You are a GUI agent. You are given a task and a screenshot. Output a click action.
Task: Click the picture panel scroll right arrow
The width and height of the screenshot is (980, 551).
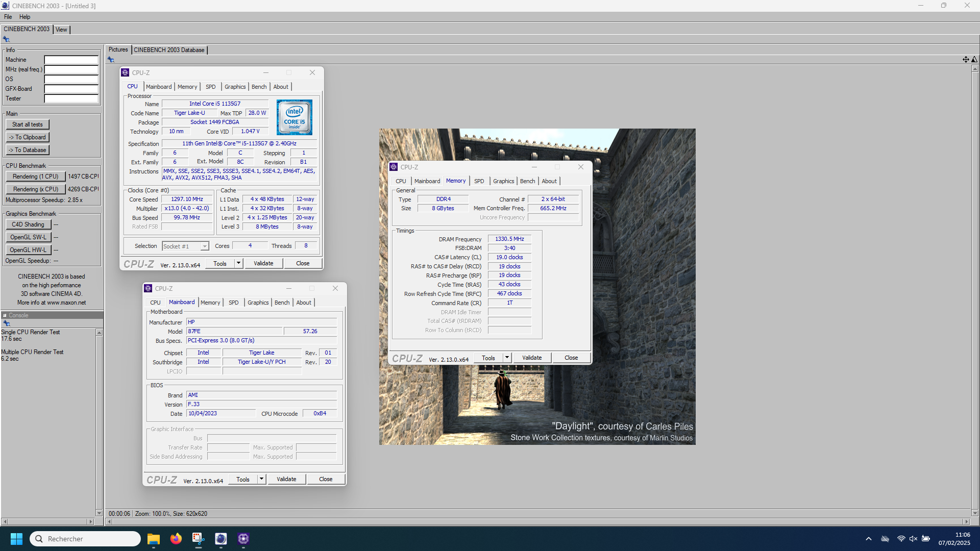(x=966, y=521)
